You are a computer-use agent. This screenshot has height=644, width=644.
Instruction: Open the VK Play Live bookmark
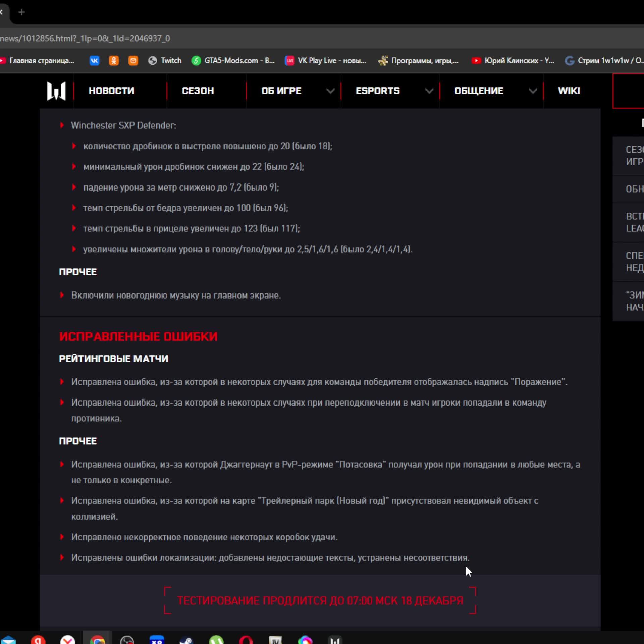point(325,61)
